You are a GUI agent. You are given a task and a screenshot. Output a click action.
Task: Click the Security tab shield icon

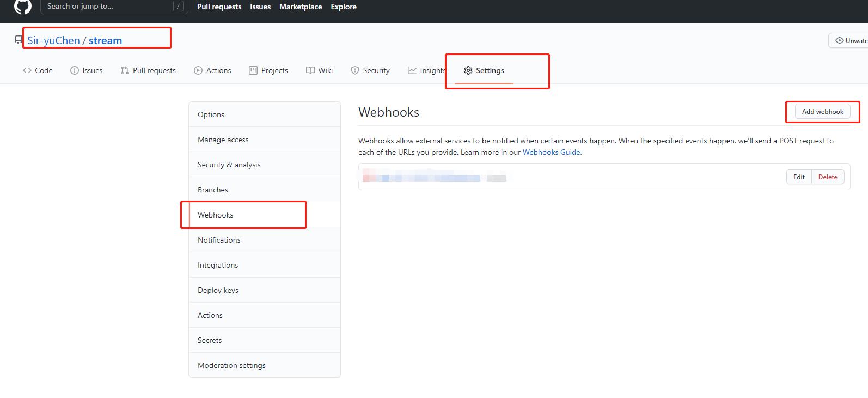(355, 70)
